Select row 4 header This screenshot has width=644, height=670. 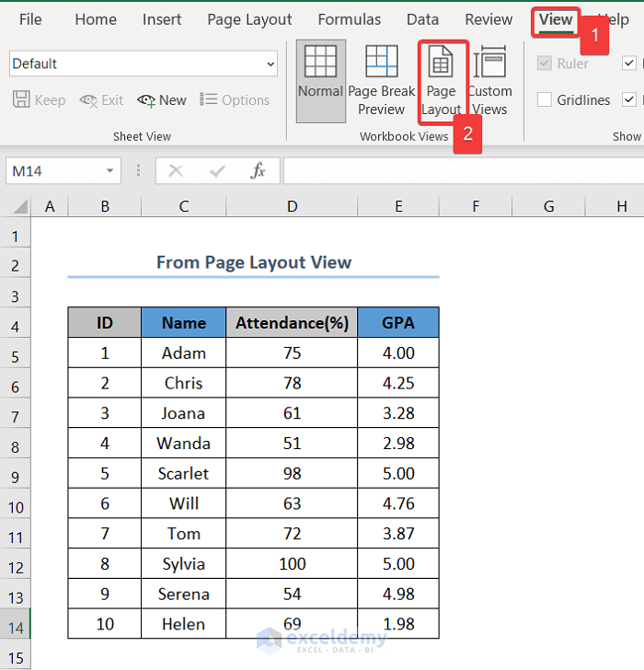tap(16, 323)
